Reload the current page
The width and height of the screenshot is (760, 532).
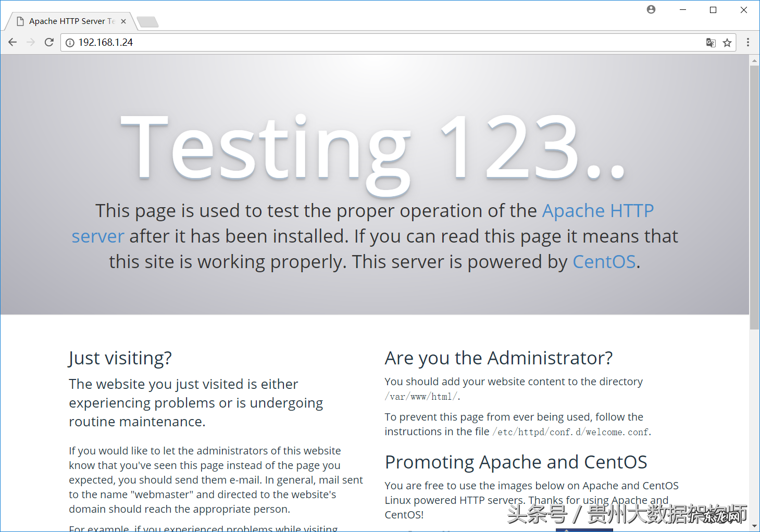point(49,42)
